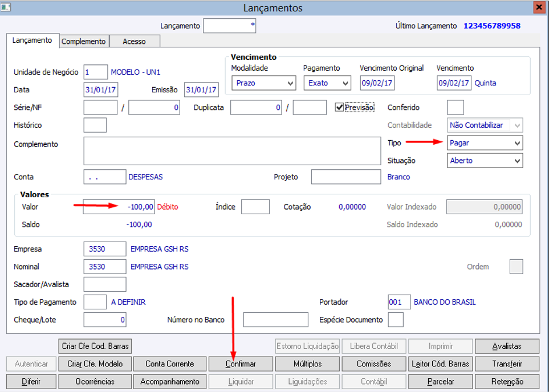Click the BANCO DO BRASIL text
This screenshot has height=392, width=549.
(445, 302)
